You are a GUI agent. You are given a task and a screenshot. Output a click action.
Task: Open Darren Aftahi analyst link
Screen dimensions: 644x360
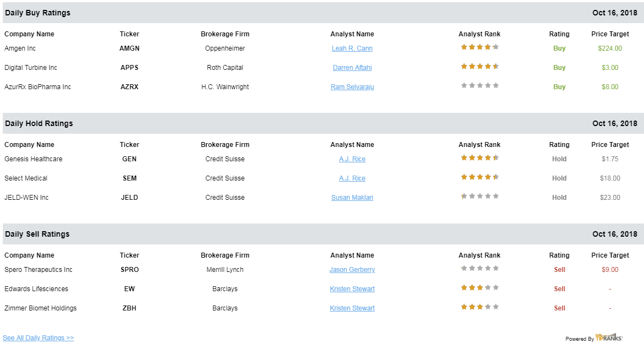(352, 68)
